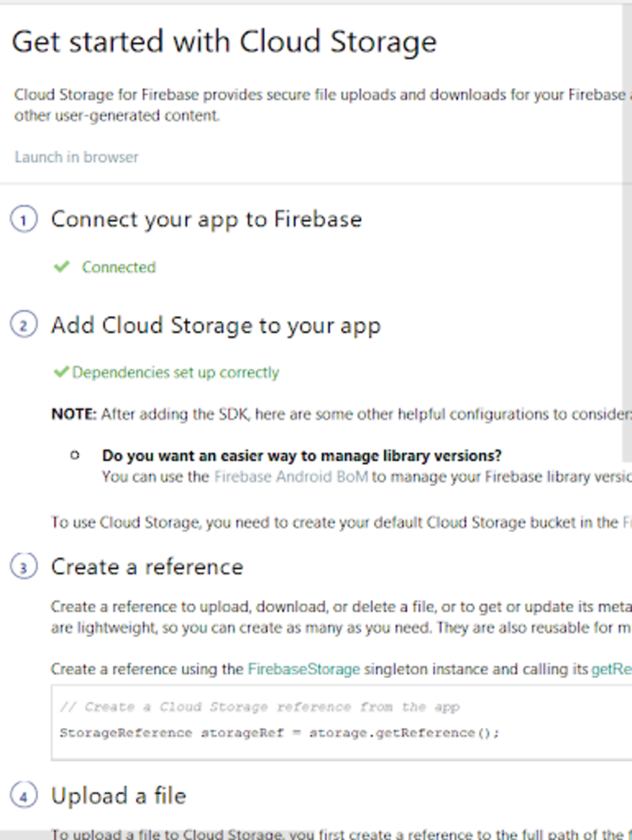Open the Firebase Android BoM link

(x=291, y=477)
